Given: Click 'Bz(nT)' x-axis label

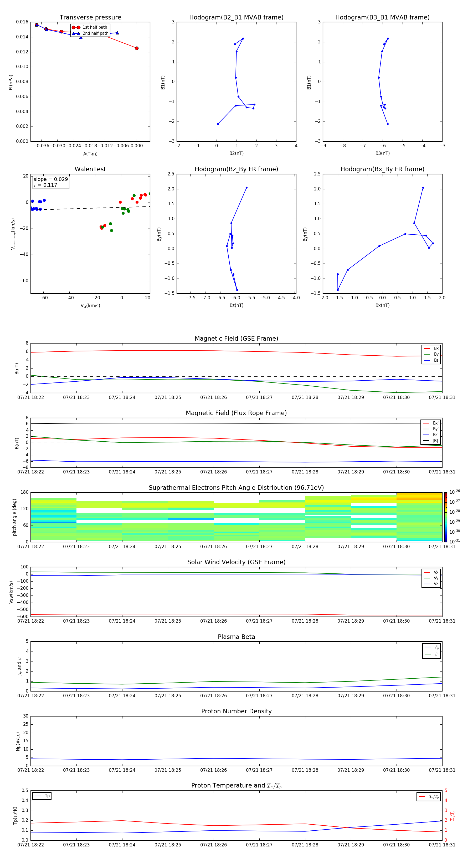Looking at the screenshot, I should [236, 305].
